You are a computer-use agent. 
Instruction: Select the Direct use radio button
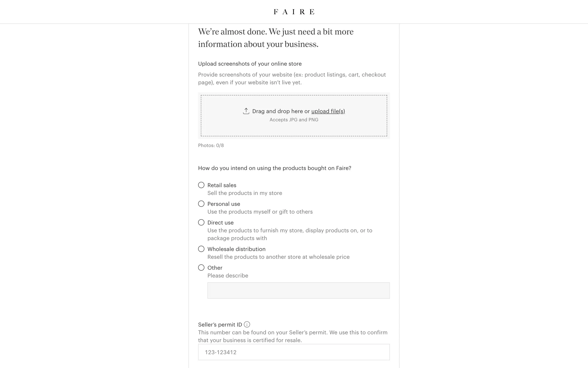(201, 222)
